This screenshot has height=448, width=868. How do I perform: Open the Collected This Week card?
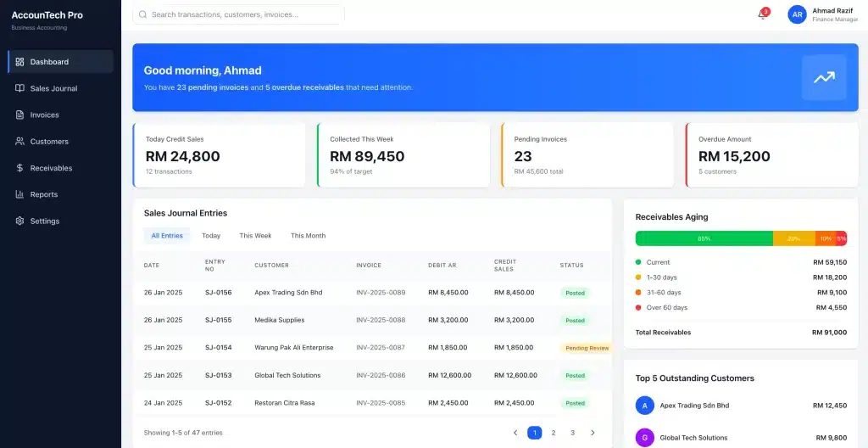(403, 155)
